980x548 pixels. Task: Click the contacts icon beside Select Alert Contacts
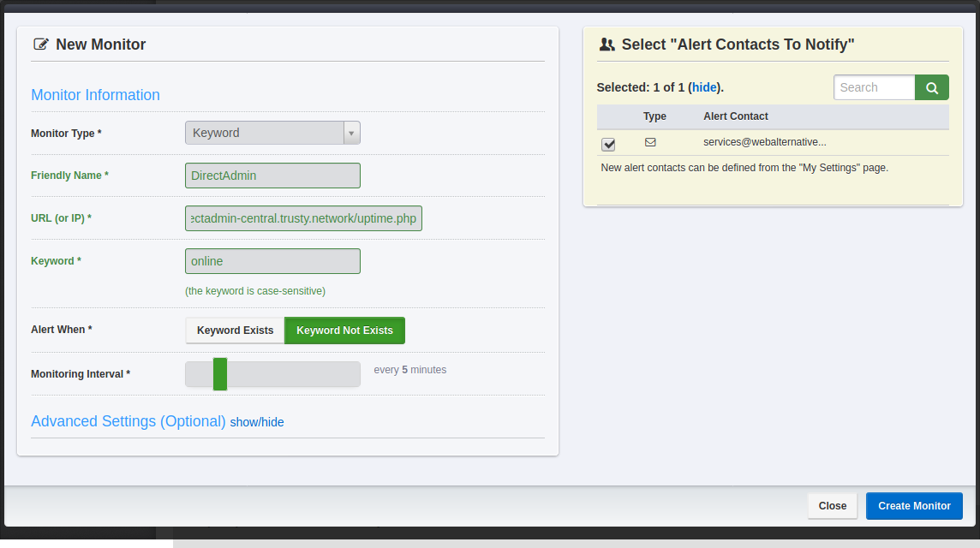coord(607,45)
